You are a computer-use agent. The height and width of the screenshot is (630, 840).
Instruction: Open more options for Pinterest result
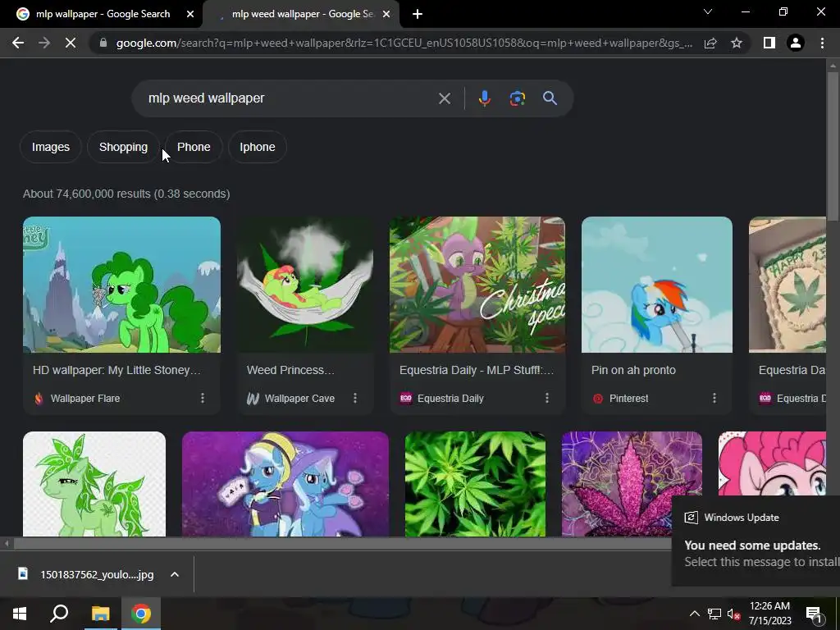point(714,398)
